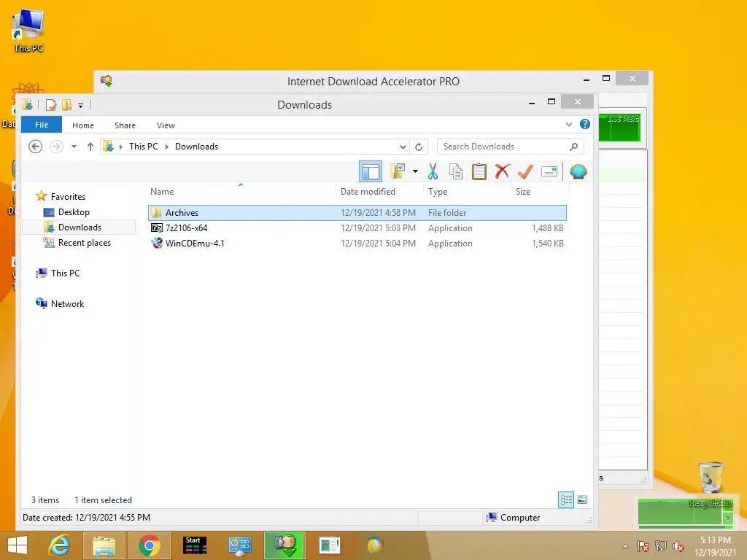Expand the ribbon with chevron arrow
The width and height of the screenshot is (747, 560).
[569, 124]
